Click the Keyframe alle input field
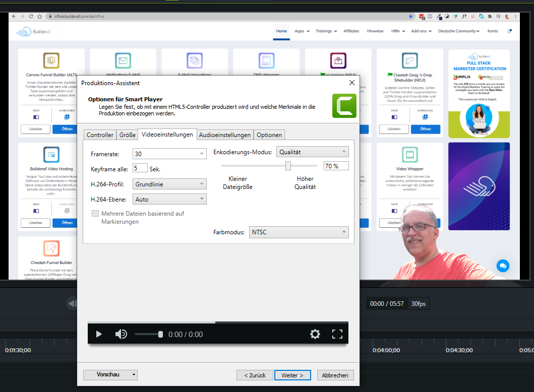This screenshot has width=534, height=392. pyautogui.click(x=140, y=168)
